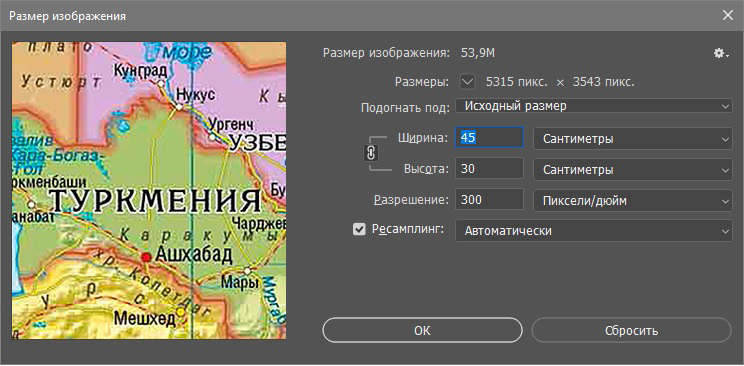Screen dimensions: 744x366
Task: Confirm with the ОК button
Action: (x=422, y=330)
